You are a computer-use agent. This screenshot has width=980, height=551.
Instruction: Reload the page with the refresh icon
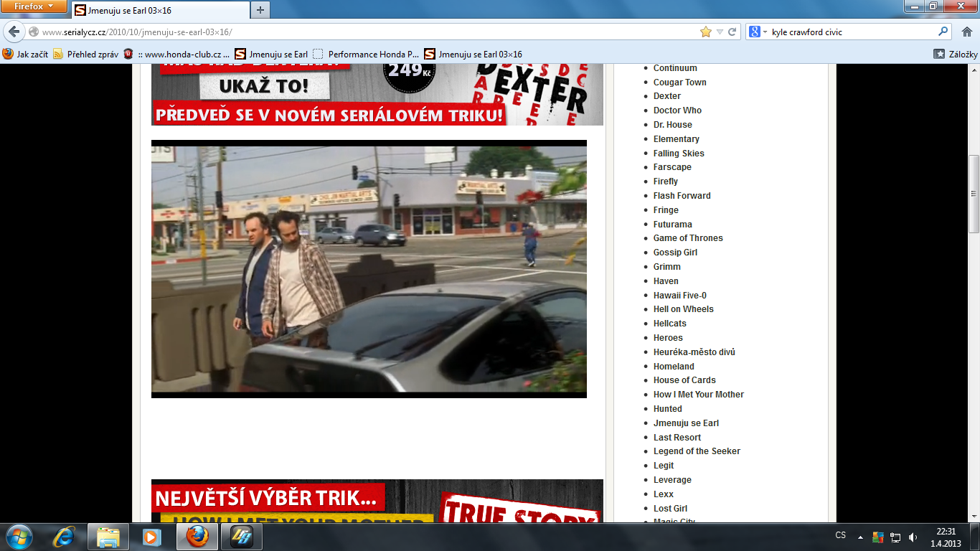tap(732, 32)
